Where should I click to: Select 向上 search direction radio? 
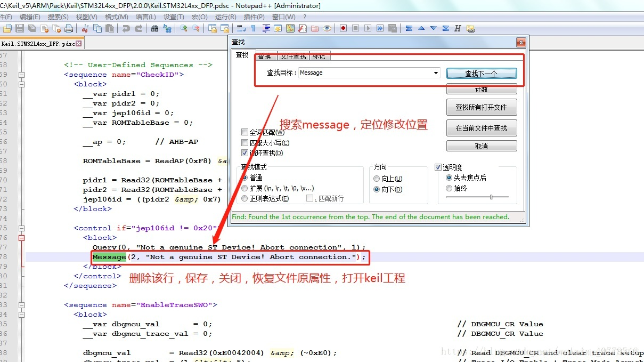tap(377, 179)
